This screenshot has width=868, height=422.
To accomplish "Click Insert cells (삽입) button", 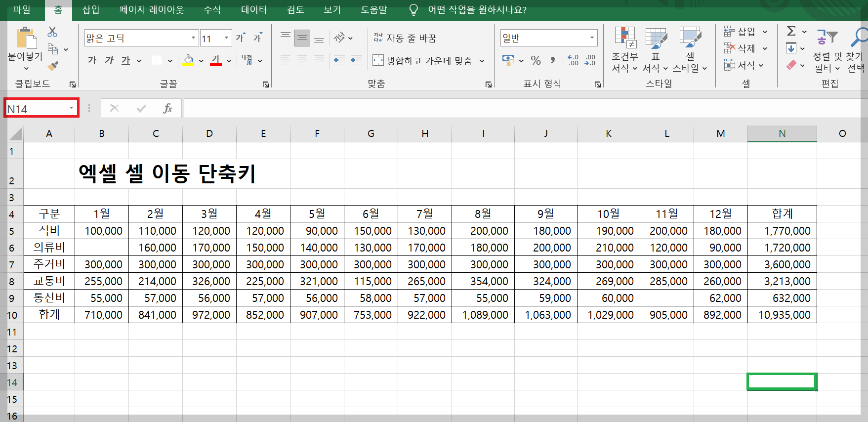I will [740, 32].
